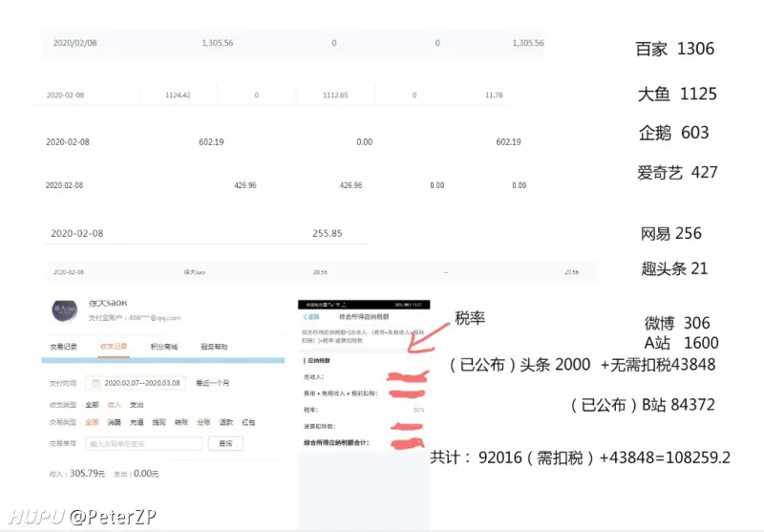Click the 2020/02/08 date cell

point(75,43)
